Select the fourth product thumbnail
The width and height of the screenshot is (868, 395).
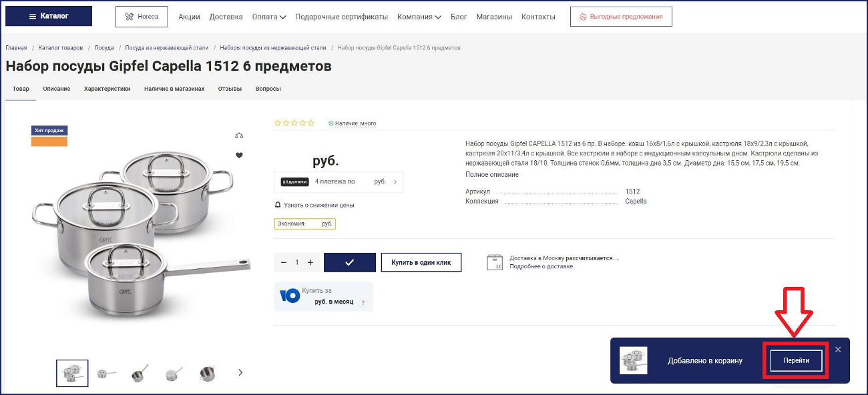click(x=174, y=373)
